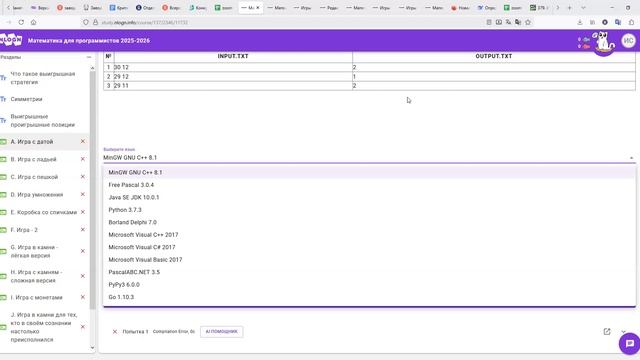Open task D. Игра умножения
The image size is (640, 360).
coord(37,195)
